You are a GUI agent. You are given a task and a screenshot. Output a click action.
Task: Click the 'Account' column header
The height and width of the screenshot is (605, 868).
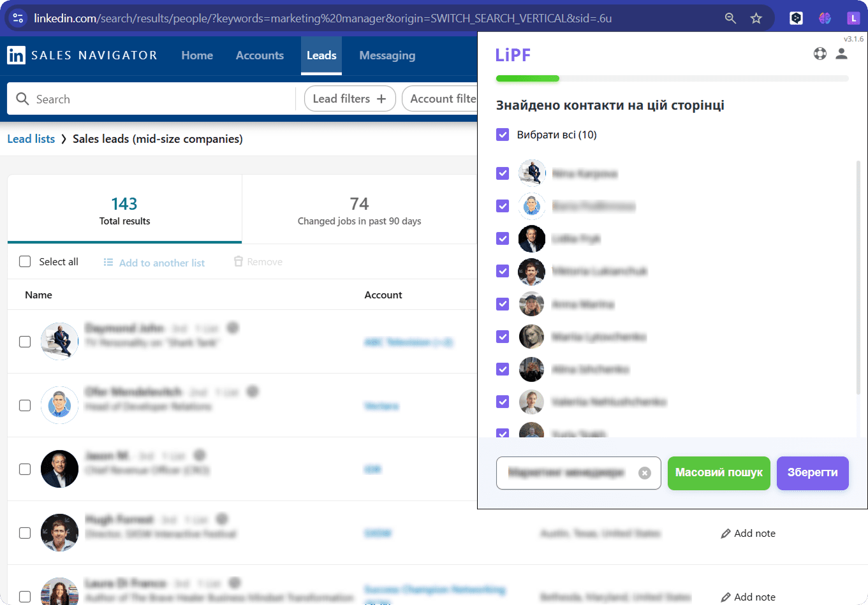pos(383,295)
